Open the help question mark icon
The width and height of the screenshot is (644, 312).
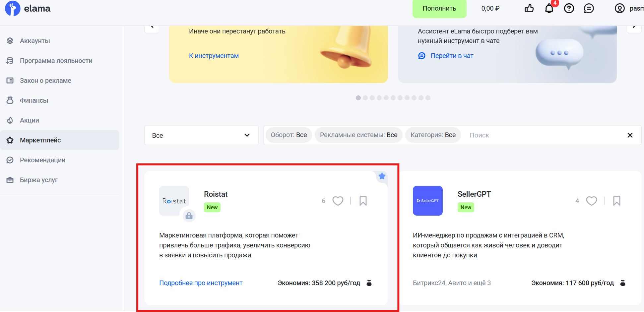[569, 9]
